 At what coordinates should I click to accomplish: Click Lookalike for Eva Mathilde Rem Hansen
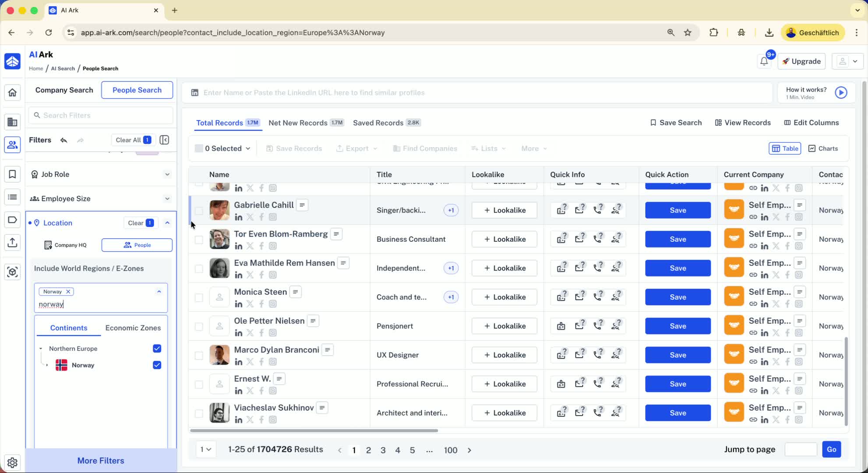point(504,268)
